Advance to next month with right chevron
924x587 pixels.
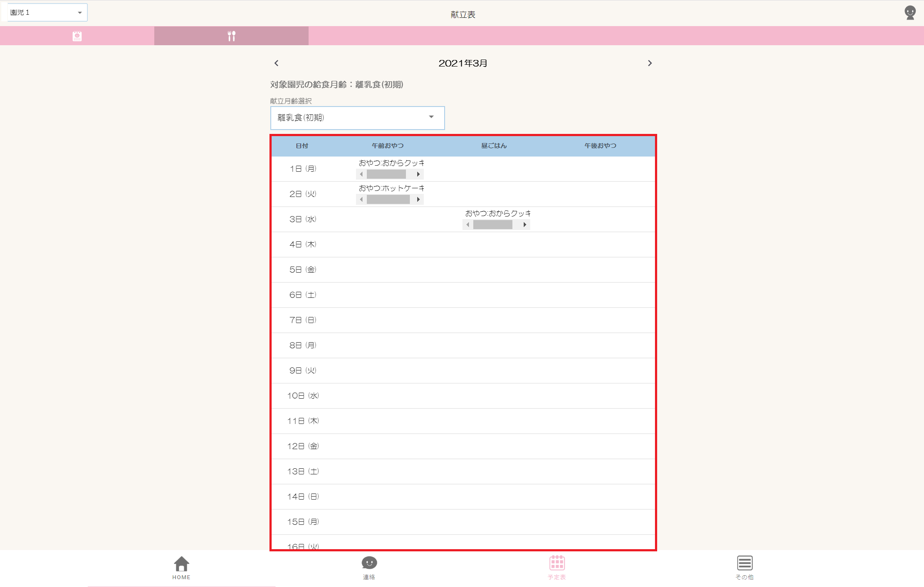650,63
